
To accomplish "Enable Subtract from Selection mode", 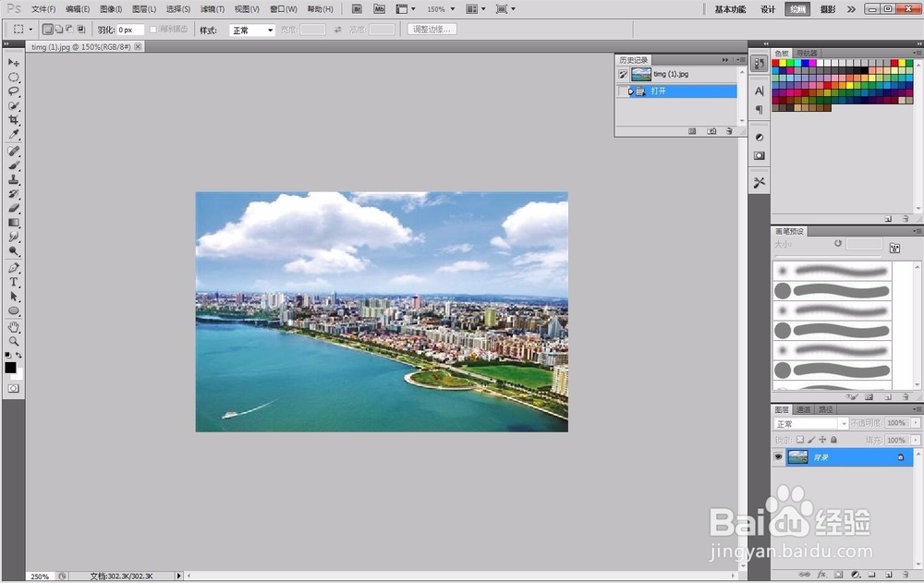I will coord(69,29).
